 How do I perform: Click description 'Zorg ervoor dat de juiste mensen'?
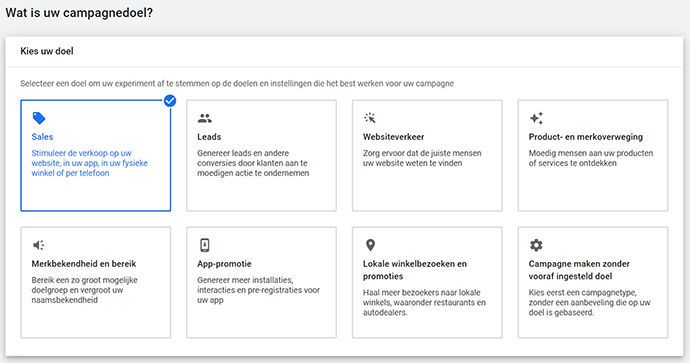422,158
